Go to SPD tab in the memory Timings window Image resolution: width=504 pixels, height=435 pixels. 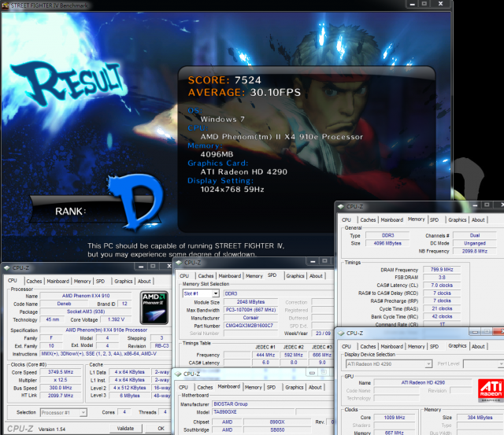(x=434, y=220)
